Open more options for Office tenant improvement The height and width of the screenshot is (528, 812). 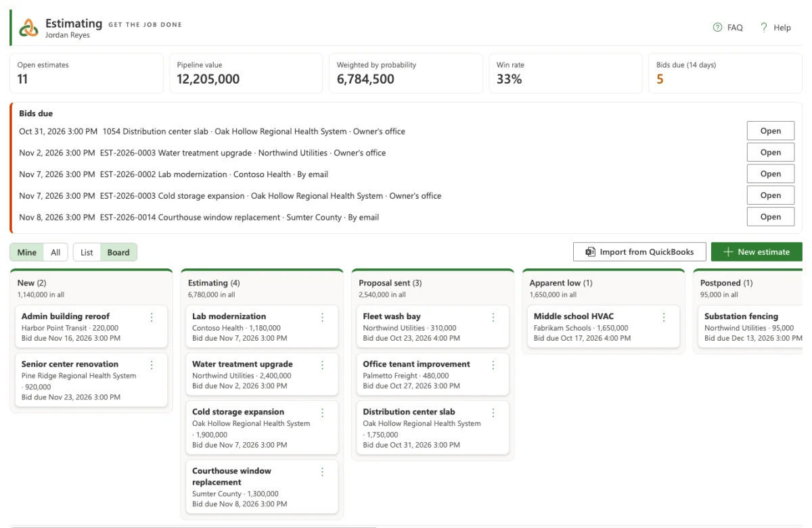click(x=493, y=365)
